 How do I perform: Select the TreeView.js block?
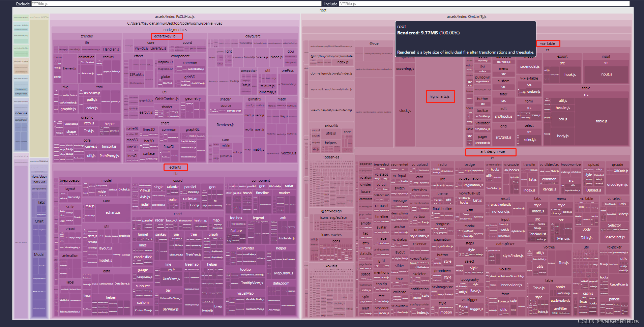coord(193,255)
